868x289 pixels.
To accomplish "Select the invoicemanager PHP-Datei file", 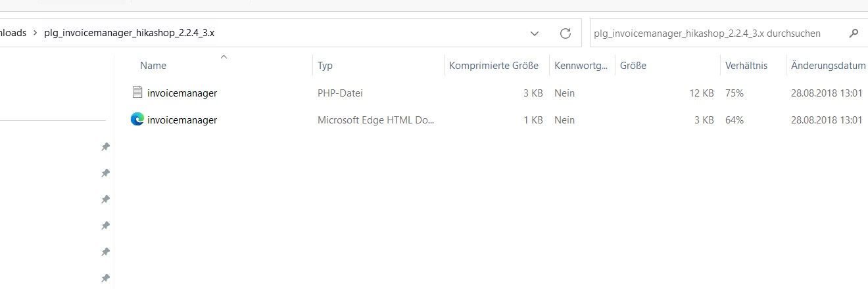I will [x=182, y=93].
